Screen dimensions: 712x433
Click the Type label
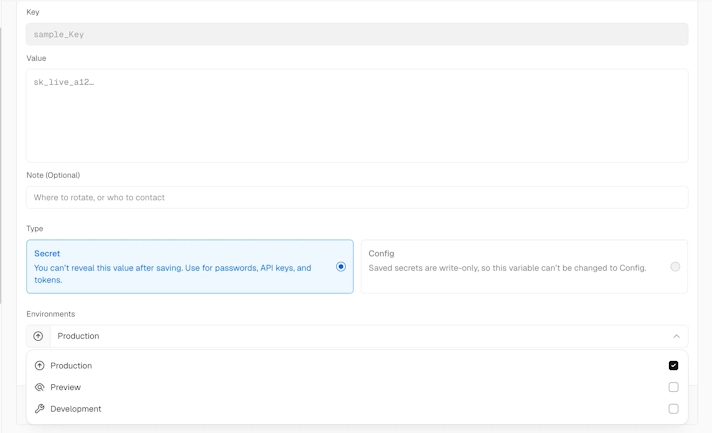pyautogui.click(x=35, y=228)
